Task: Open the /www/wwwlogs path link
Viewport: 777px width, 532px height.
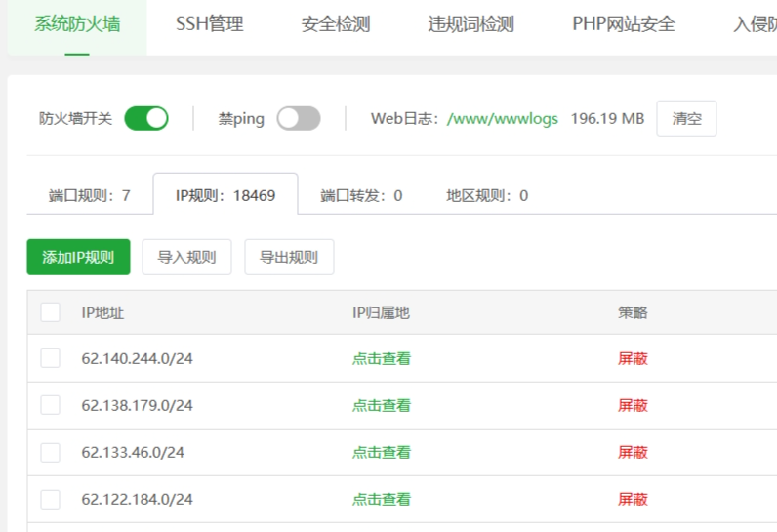Action: [502, 118]
